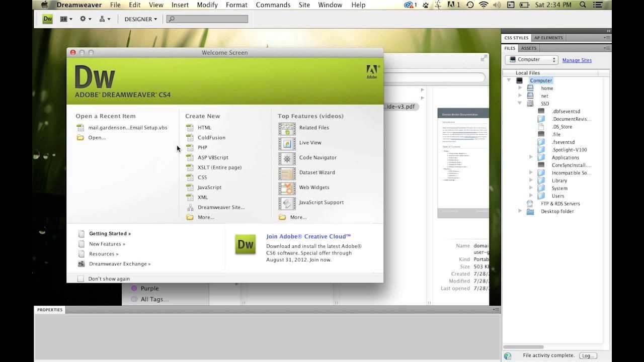
Task: Open the Layout dropdown in toolbar
Action: click(x=66, y=19)
